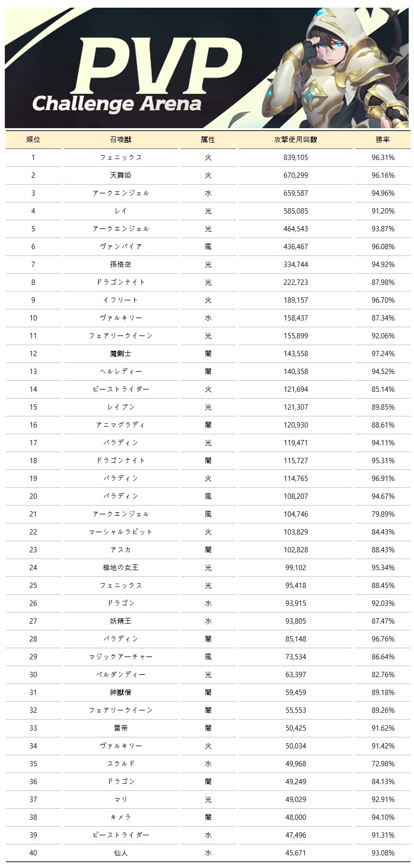Select 天舞姫 in rank 2 row

point(120,175)
